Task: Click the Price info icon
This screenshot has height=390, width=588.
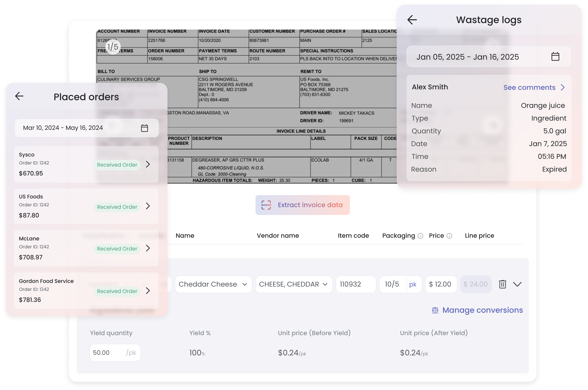Action: click(x=449, y=236)
